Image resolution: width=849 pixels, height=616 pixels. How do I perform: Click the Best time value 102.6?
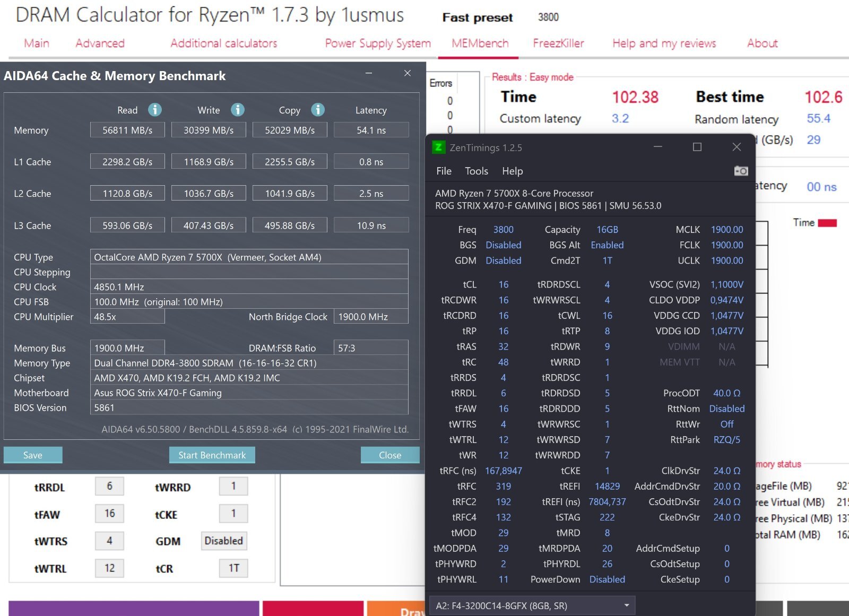coord(823,97)
